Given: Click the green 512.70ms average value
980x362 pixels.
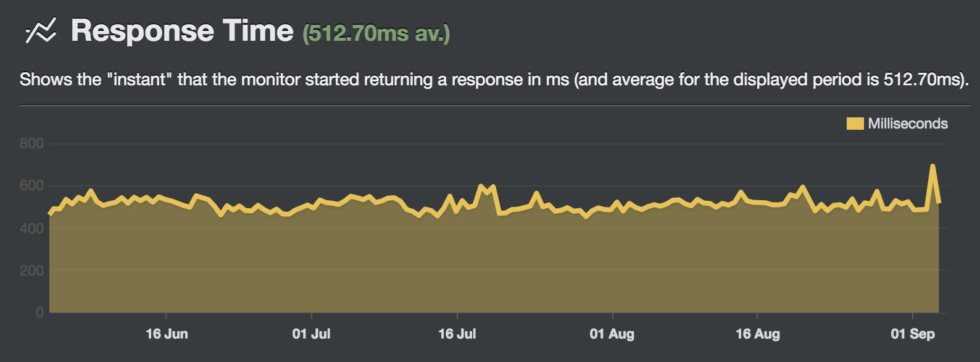Looking at the screenshot, I should pyautogui.click(x=376, y=33).
